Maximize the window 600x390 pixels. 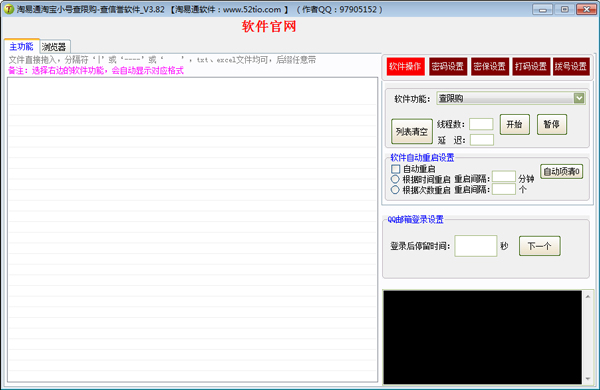coord(564,10)
